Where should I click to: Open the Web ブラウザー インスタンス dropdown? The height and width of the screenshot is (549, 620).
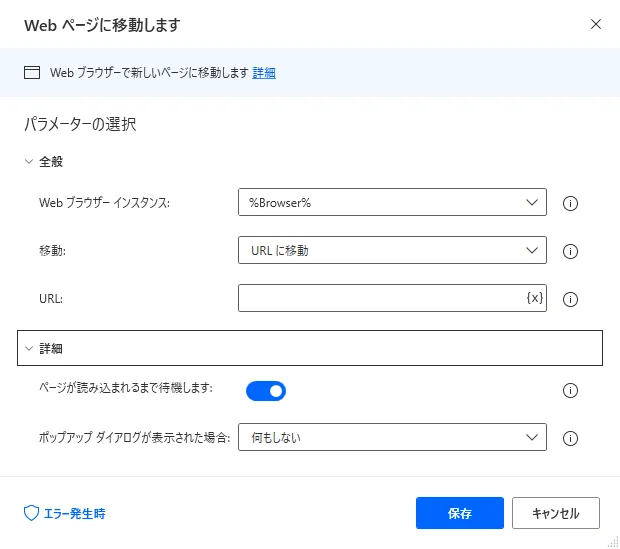pyautogui.click(x=392, y=202)
